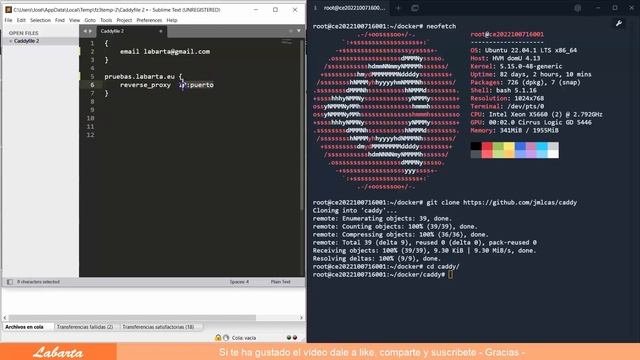640x360 pixels.
Task: Click the Memory: 341MiB / 1955MiB line
Action: (x=514, y=131)
